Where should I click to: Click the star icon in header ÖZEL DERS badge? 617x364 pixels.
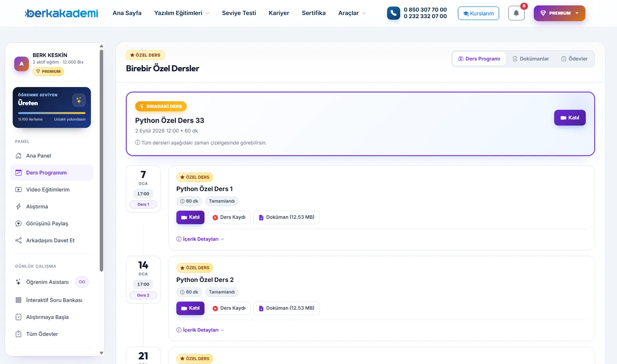pyautogui.click(x=132, y=55)
